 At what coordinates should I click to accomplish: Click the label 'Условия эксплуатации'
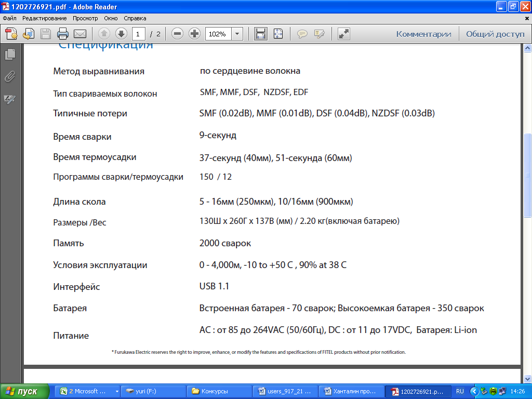click(100, 265)
